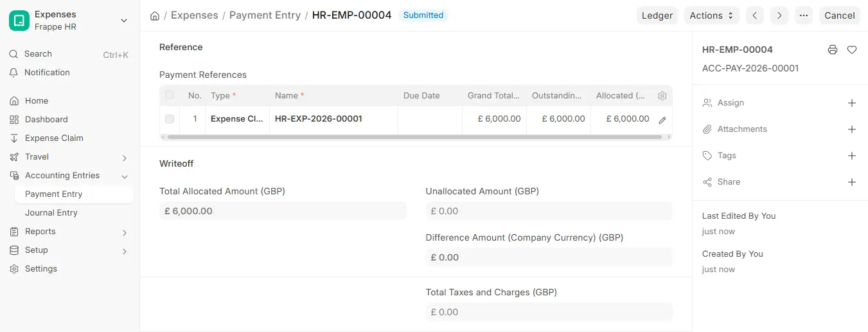868x332 pixels.
Task: Open the workspace switcher chevron beside Expenses
Action: 124,21
